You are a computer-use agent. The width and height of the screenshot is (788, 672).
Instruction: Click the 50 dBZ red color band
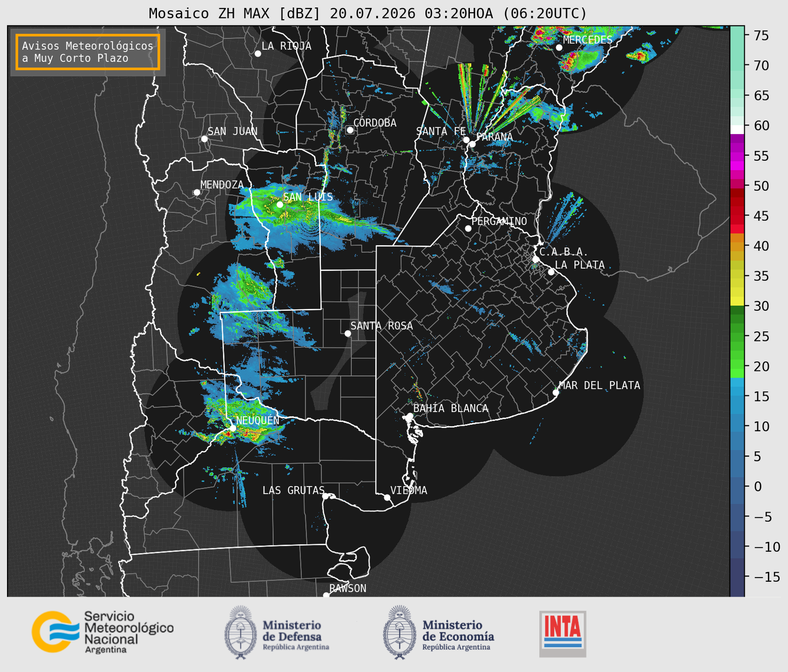pos(737,186)
